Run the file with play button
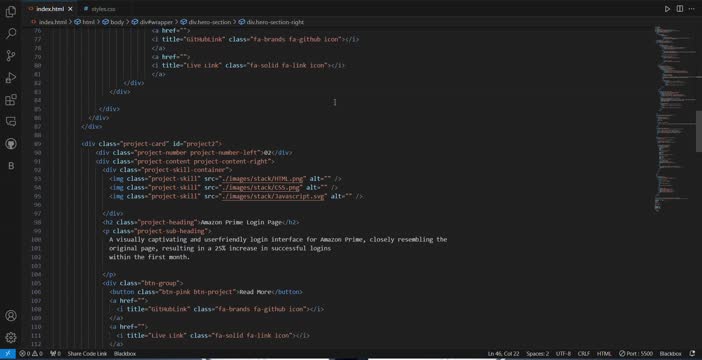Viewport: 702px width, 360px height. point(667,9)
